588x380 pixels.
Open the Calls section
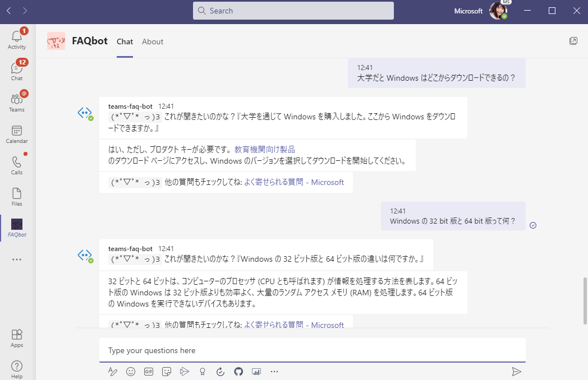point(17,165)
